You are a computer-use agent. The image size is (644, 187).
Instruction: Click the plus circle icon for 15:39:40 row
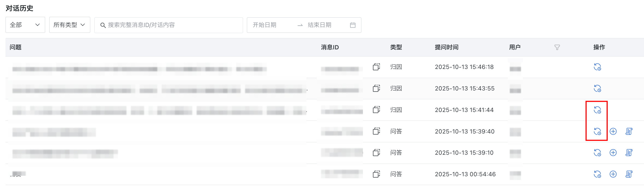(613, 131)
